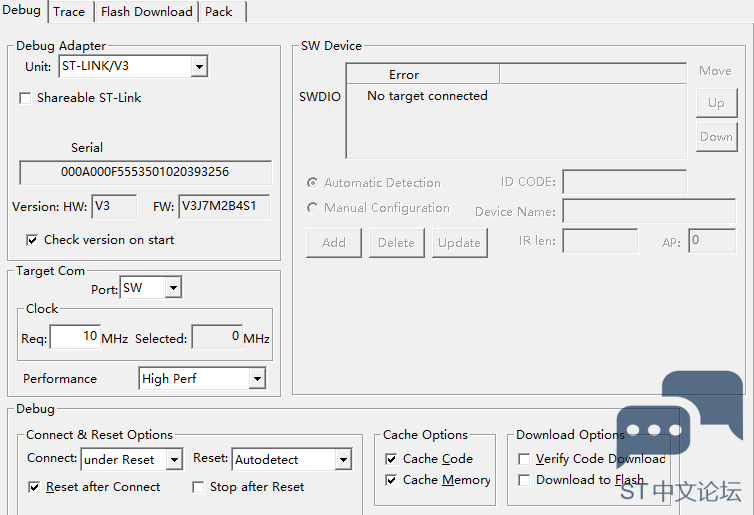Click the Add device button
754x515 pixels.
[334, 243]
